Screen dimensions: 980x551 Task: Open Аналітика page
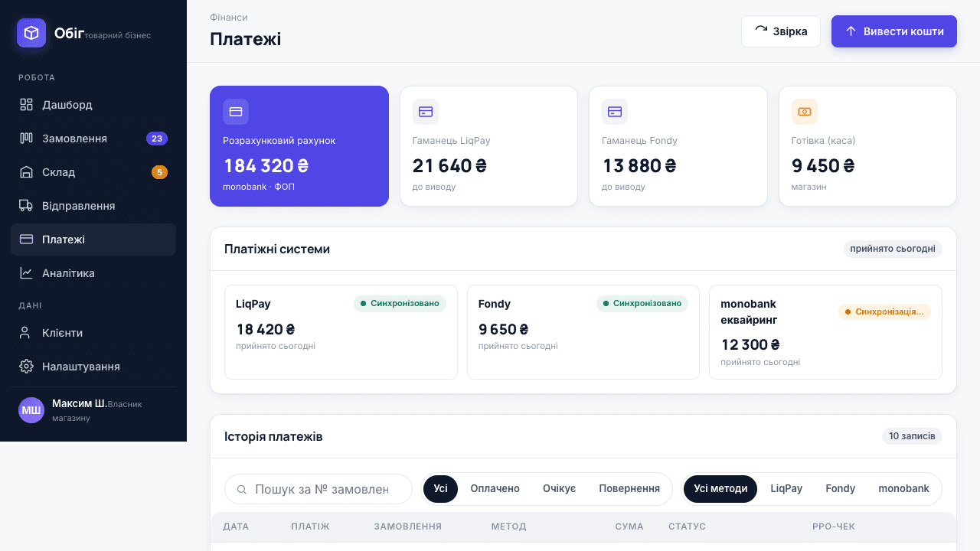(93, 273)
